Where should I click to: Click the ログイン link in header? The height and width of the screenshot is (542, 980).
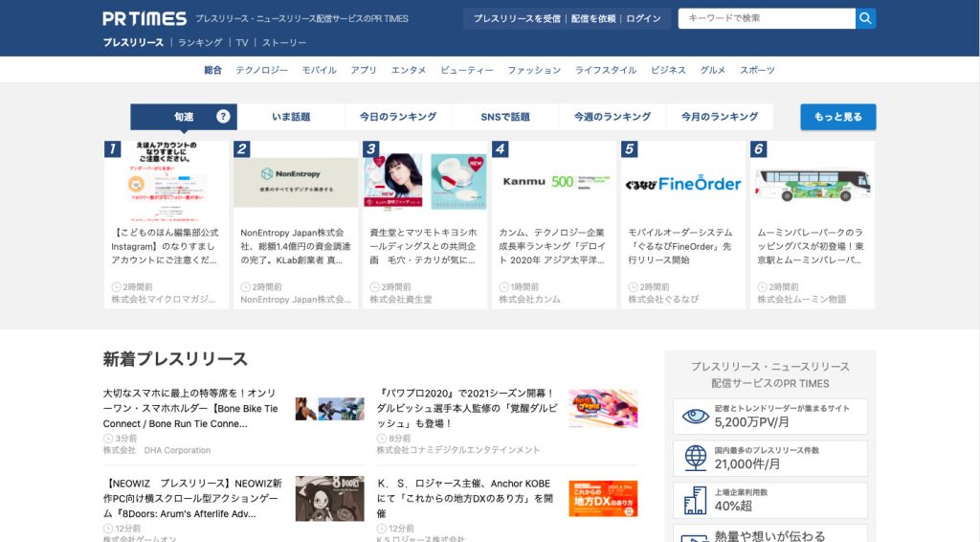point(643,18)
